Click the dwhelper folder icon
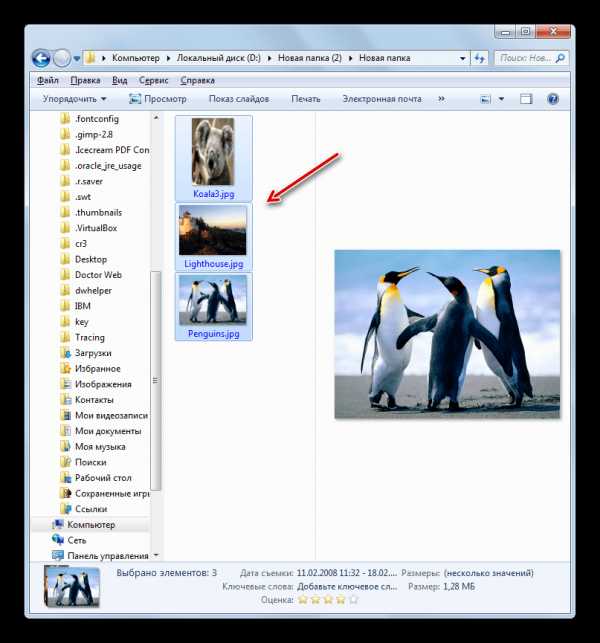Viewport: 600px width, 643px height. coord(65,290)
